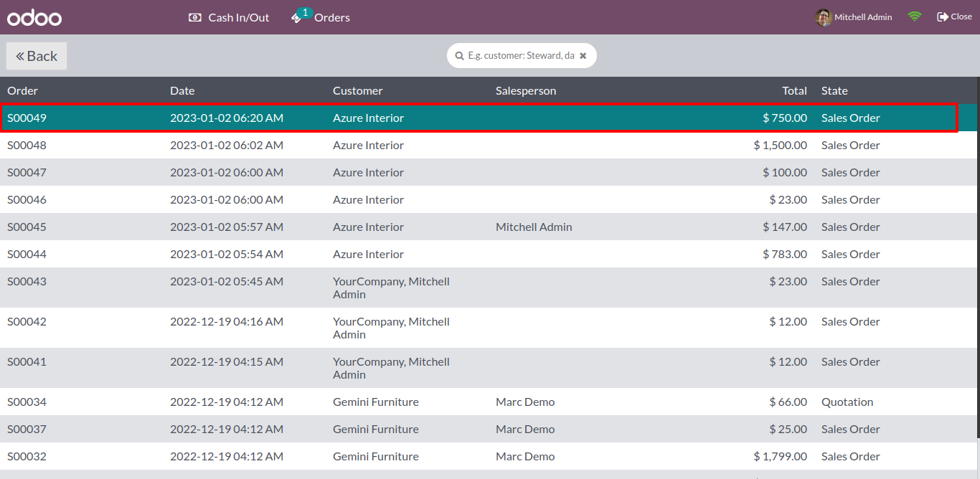The width and height of the screenshot is (980, 479).
Task: Click the magnifier search icon
Action: point(459,55)
